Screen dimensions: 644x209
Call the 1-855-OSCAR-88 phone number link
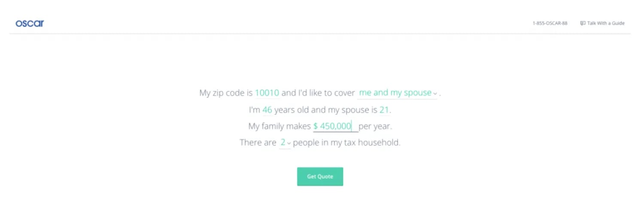pos(550,23)
